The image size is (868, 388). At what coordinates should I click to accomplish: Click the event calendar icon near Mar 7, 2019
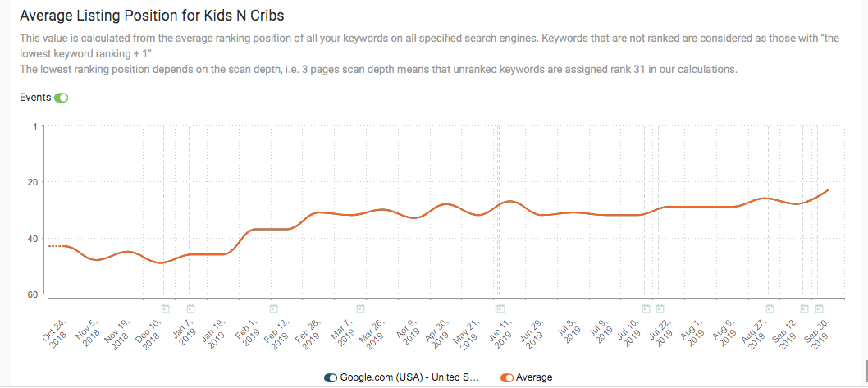click(360, 308)
